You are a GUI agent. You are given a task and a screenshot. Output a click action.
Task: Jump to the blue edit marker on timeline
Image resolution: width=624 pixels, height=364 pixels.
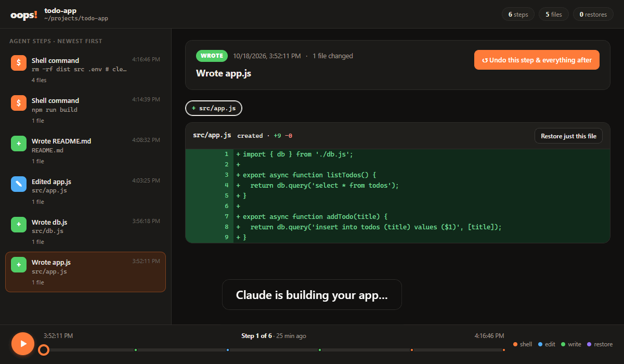click(228, 350)
